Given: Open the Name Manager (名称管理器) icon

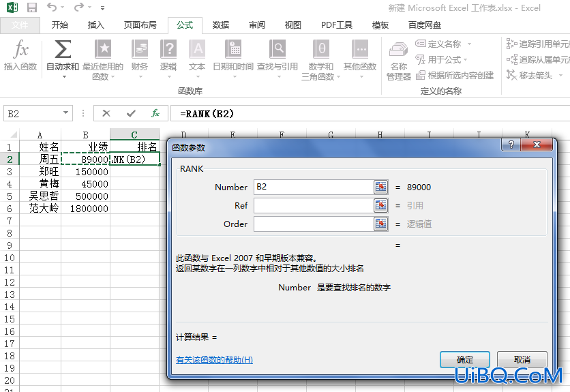Looking at the screenshot, I should tap(398, 49).
